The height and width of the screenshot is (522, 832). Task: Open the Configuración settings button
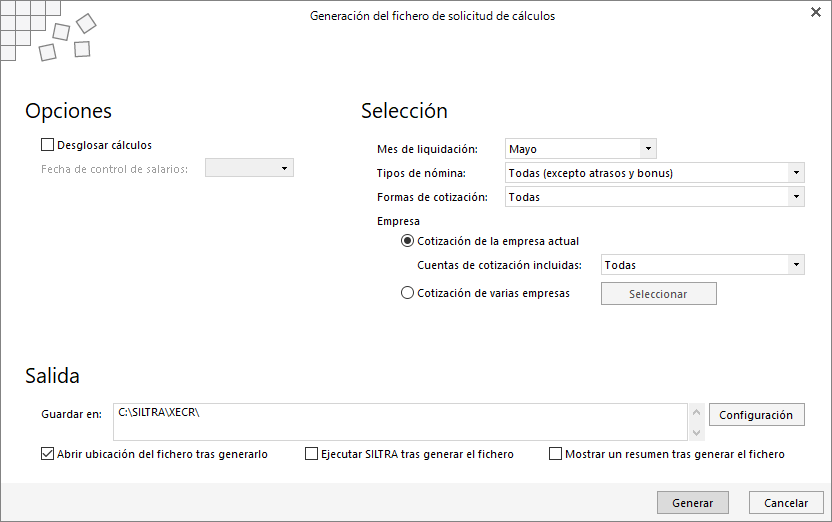(756, 415)
